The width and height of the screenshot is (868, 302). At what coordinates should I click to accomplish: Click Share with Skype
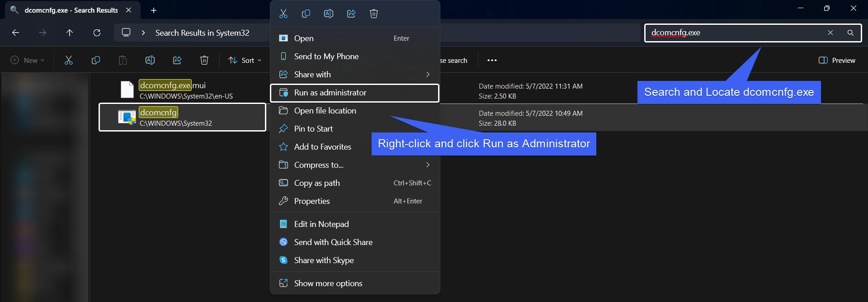point(355,260)
